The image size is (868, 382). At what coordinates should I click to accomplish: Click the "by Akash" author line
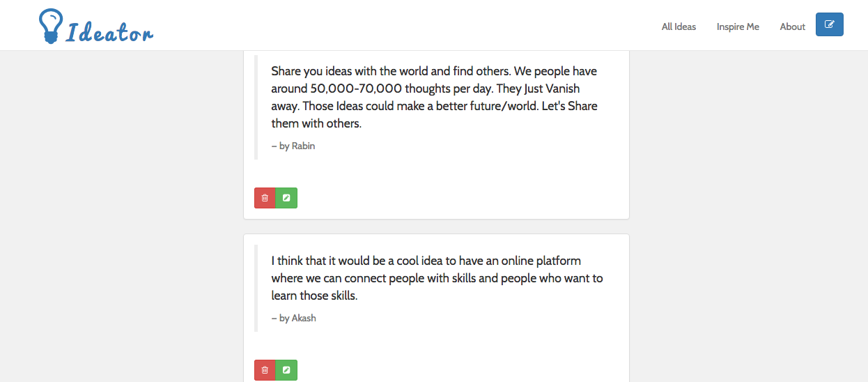[293, 318]
